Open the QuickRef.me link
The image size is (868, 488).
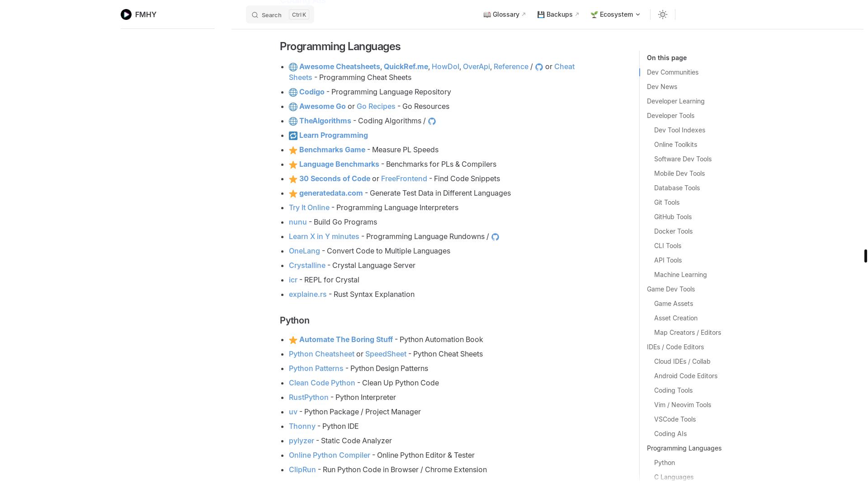[x=406, y=66]
